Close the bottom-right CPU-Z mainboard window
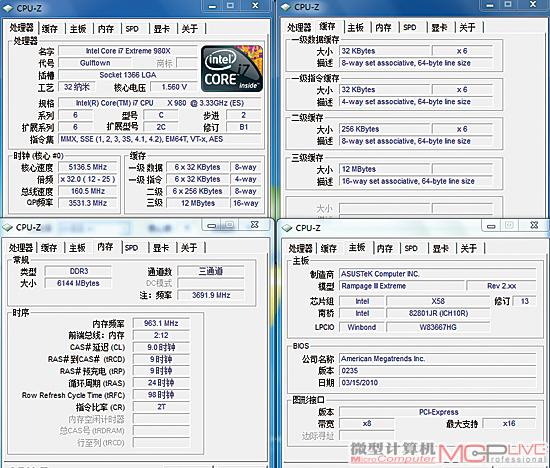Image resolution: width=550 pixels, height=468 pixels. pos(534,225)
